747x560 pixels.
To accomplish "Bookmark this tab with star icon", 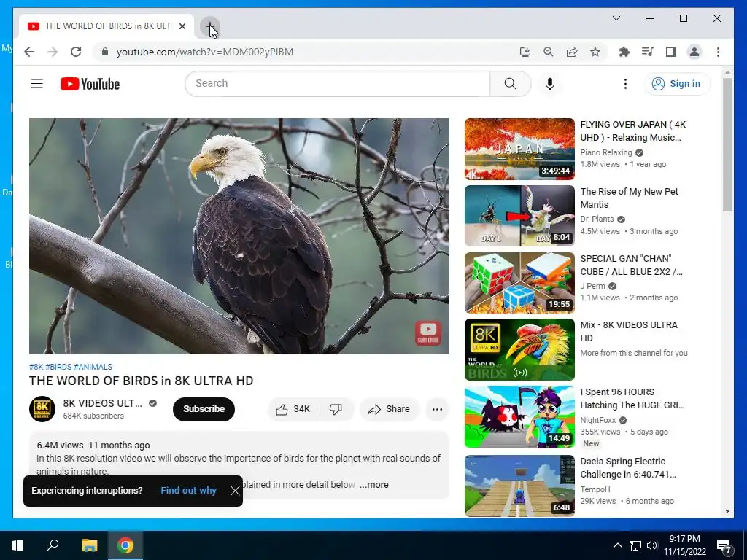I will 595,52.
